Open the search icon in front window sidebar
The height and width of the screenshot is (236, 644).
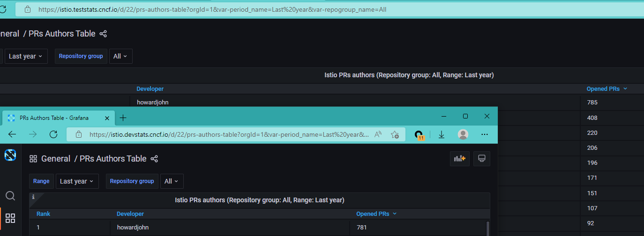[x=10, y=196]
